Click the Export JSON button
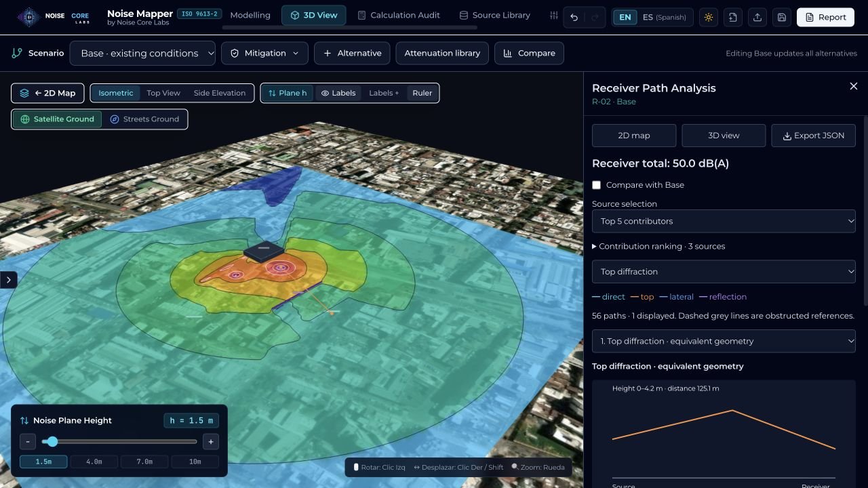This screenshot has width=868, height=488. (813, 136)
